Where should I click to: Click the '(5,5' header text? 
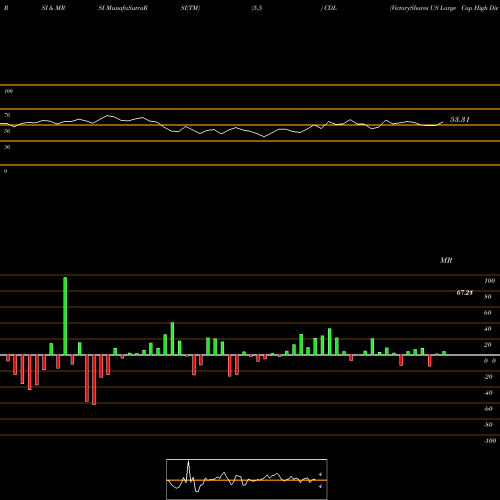(x=257, y=8)
